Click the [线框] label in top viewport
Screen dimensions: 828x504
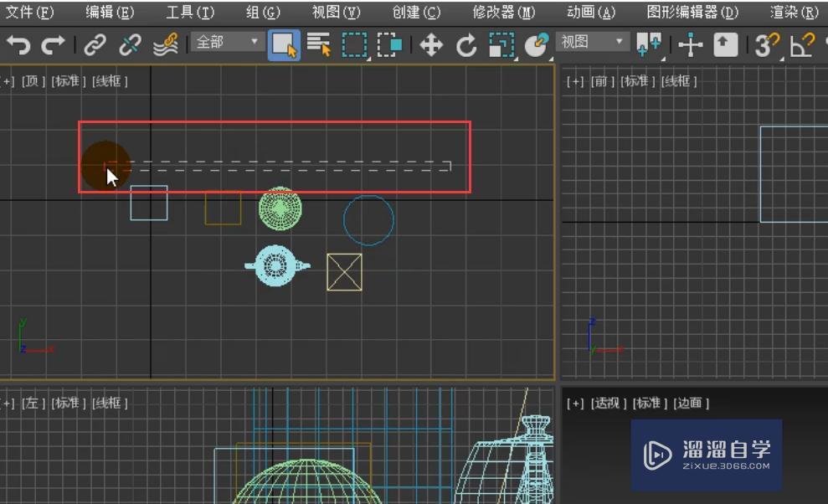pos(110,81)
